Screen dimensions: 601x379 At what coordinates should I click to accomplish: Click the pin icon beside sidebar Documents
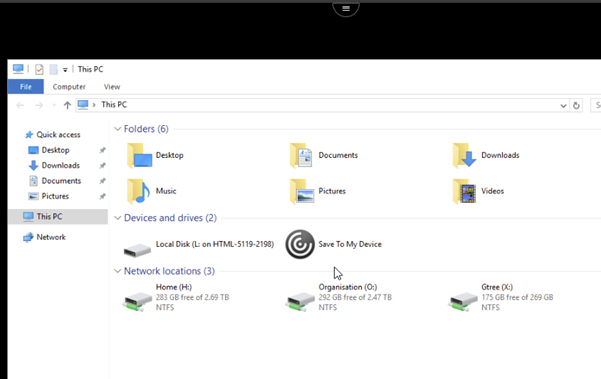(x=102, y=181)
